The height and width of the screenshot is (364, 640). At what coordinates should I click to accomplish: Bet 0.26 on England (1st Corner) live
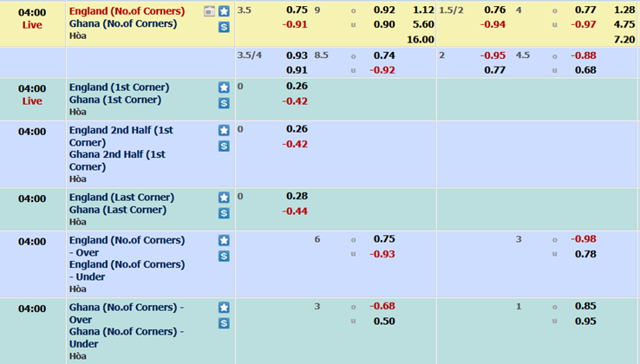(x=297, y=86)
